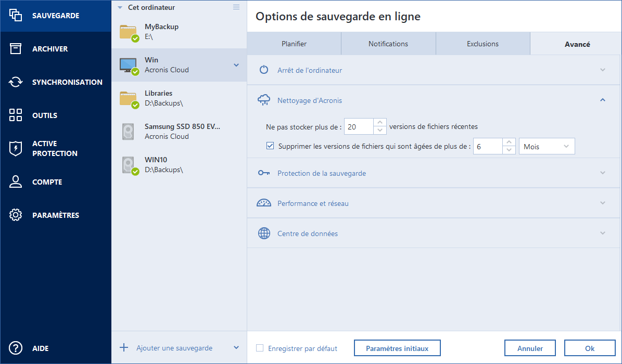Enable the Enregistrer par défaut checkbox
This screenshot has height=364, width=622.
260,348
